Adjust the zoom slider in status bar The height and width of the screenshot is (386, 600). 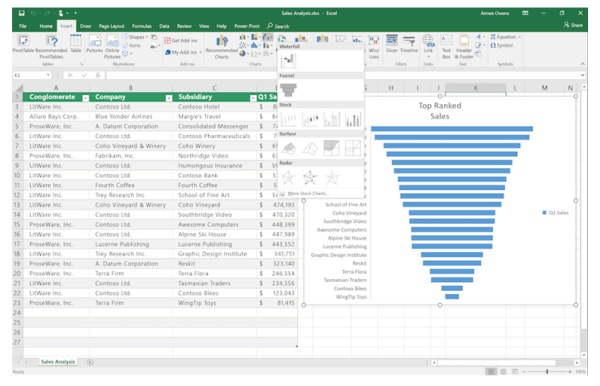(x=547, y=371)
